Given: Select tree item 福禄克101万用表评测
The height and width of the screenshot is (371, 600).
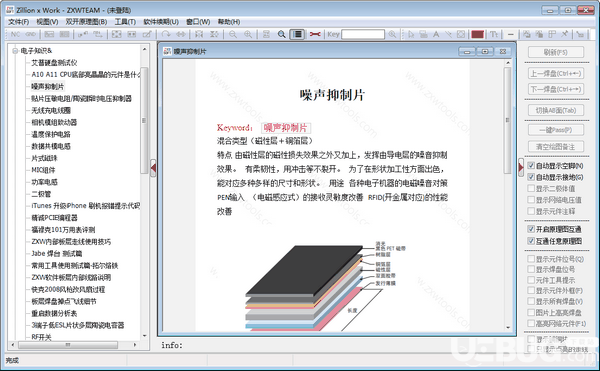Looking at the screenshot, I should click(63, 229).
